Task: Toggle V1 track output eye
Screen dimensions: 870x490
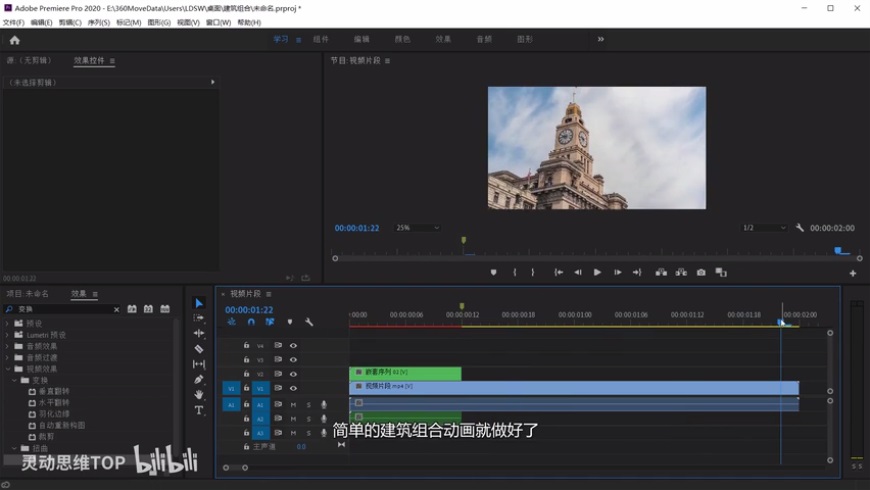Action: (293, 388)
